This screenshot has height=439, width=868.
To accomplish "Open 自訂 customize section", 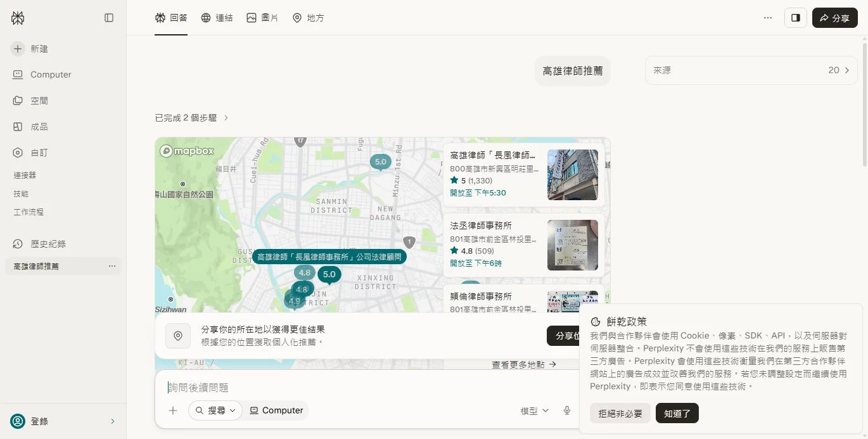I will [x=31, y=153].
